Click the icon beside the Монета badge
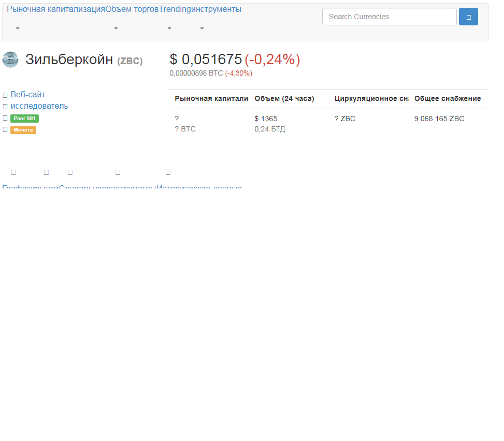Image resolution: width=504 pixels, height=441 pixels. 5,129
